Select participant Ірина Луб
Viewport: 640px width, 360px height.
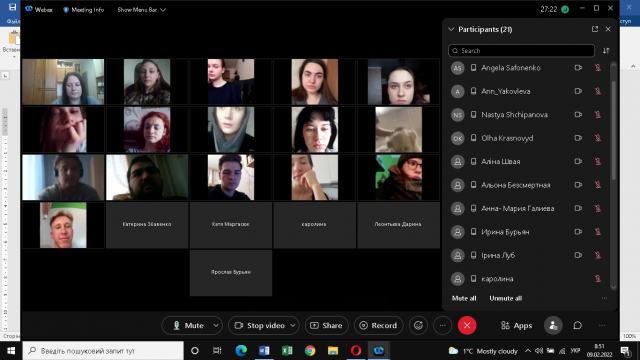[x=528, y=256]
